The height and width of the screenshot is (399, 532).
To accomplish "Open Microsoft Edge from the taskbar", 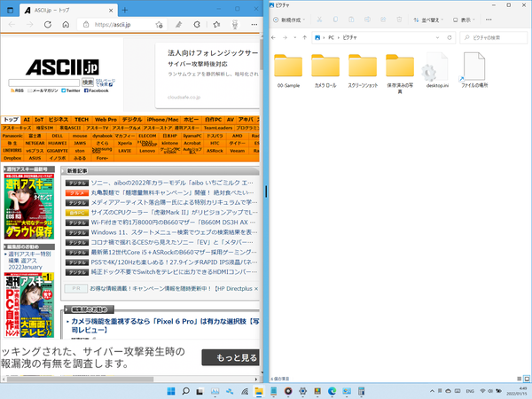I will tap(332, 391).
